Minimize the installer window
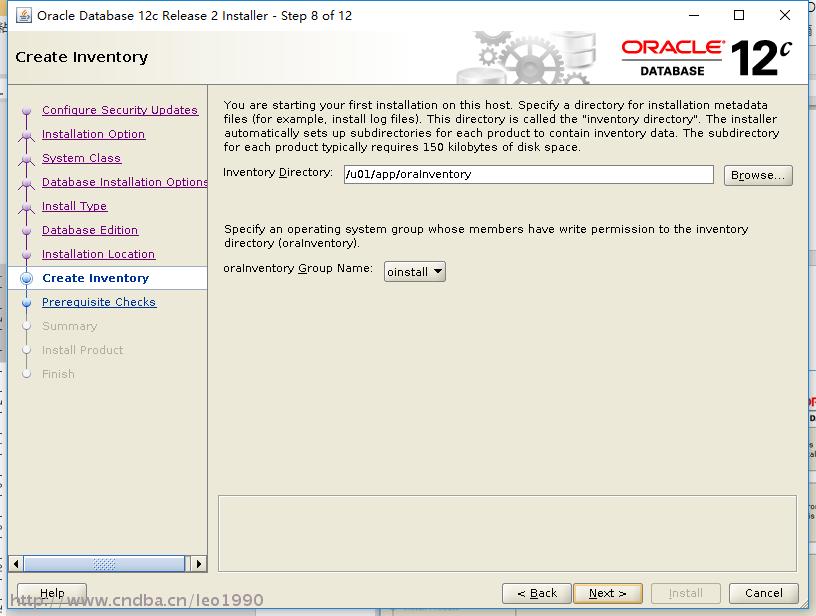816x616 pixels. click(x=694, y=15)
